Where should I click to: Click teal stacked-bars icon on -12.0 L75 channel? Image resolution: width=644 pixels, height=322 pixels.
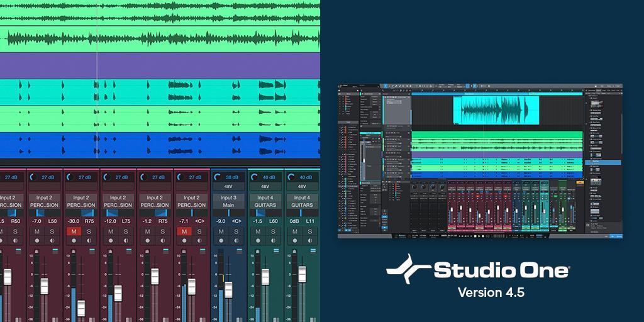coord(128,250)
